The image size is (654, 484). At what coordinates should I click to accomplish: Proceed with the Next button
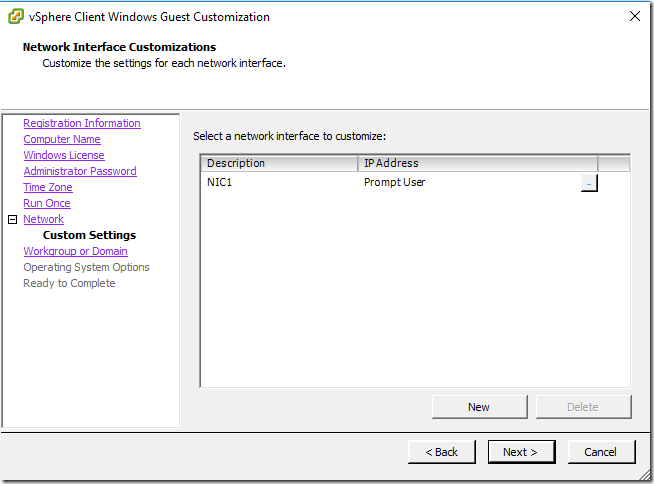tap(521, 452)
